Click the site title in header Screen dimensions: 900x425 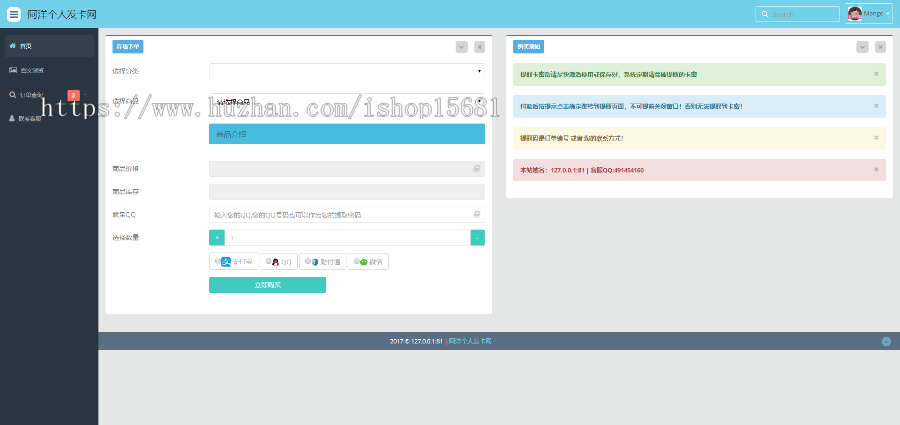click(62, 14)
